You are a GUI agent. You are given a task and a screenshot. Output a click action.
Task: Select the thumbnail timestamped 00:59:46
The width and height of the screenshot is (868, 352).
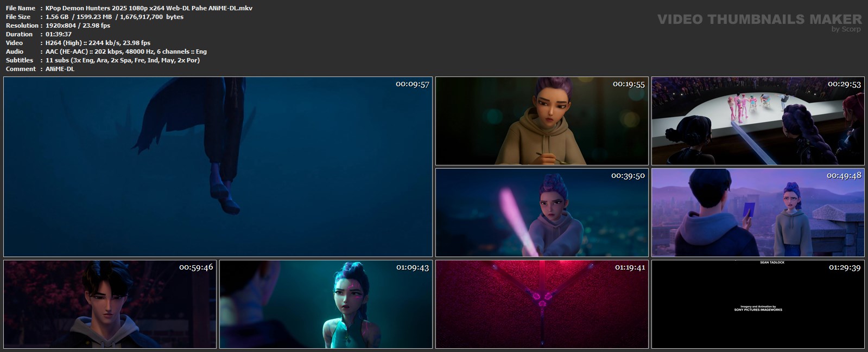[x=110, y=304]
